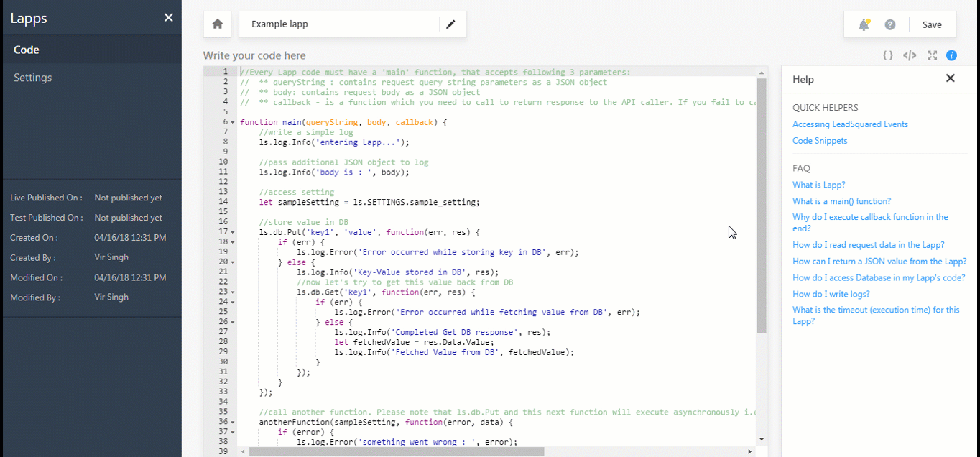Click the pencil icon to rename Example lapp
This screenshot has width=980, height=457.
click(x=450, y=24)
